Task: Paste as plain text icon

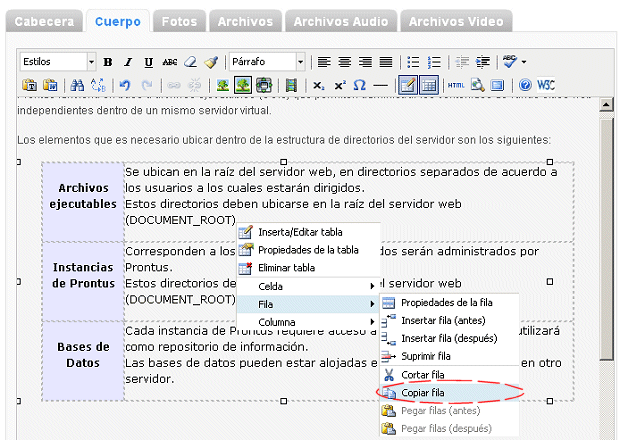Action: [x=30, y=85]
